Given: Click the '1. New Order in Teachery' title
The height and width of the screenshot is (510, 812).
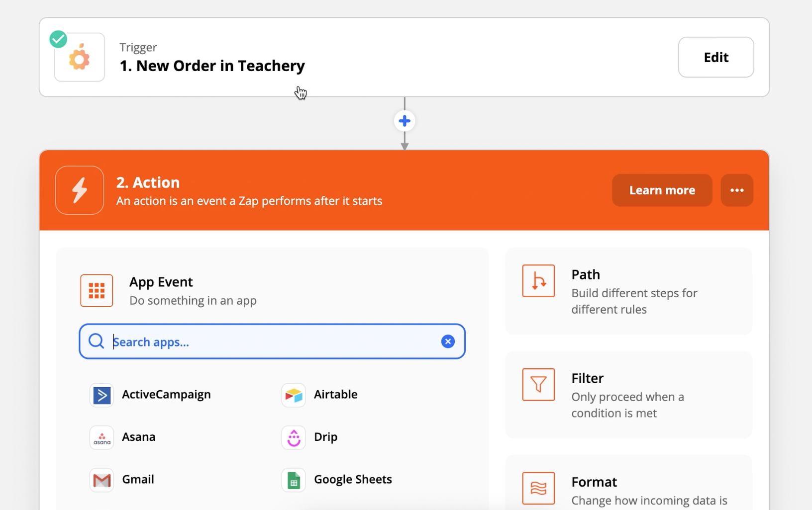Looking at the screenshot, I should pyautogui.click(x=212, y=66).
